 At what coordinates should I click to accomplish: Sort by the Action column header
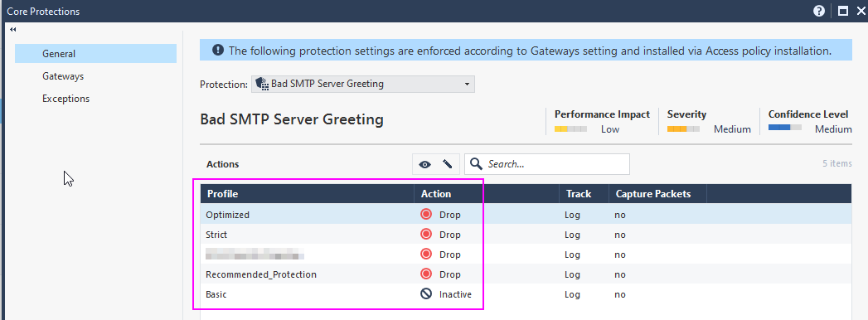pos(487,194)
